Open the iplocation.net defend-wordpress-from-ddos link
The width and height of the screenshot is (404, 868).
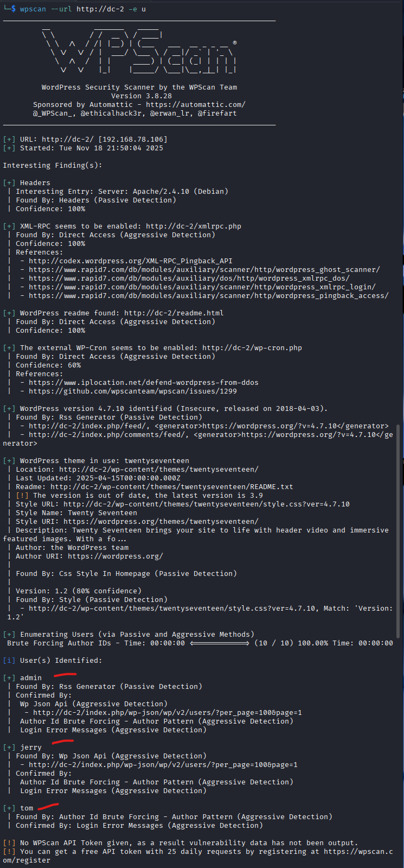(143, 383)
